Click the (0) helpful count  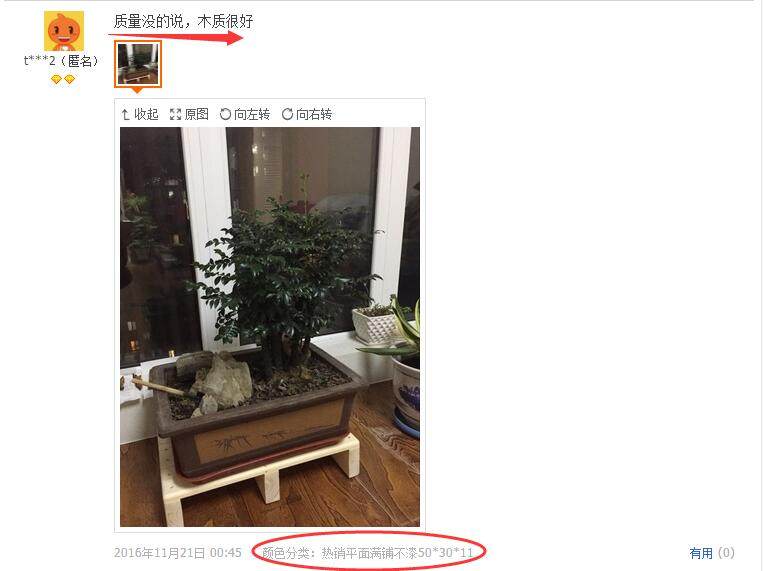tap(726, 553)
